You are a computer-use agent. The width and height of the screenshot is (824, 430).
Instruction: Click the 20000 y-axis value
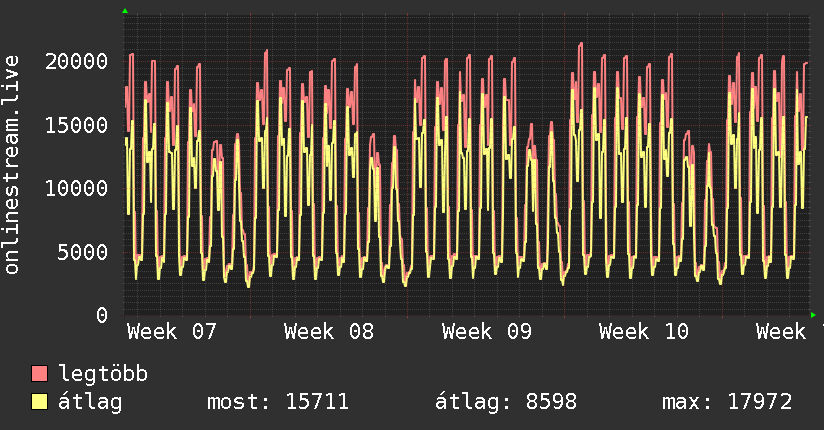pyautogui.click(x=77, y=61)
